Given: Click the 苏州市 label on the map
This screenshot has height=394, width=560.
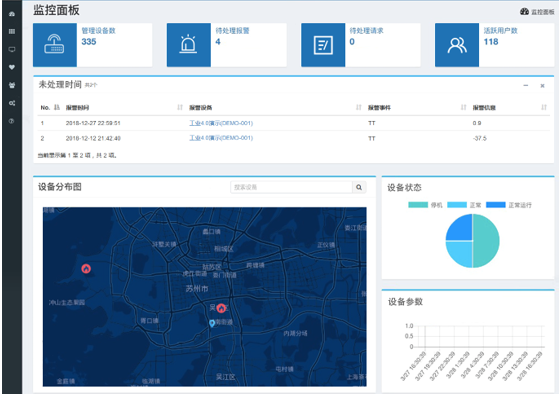Looking at the screenshot, I should (x=197, y=289).
